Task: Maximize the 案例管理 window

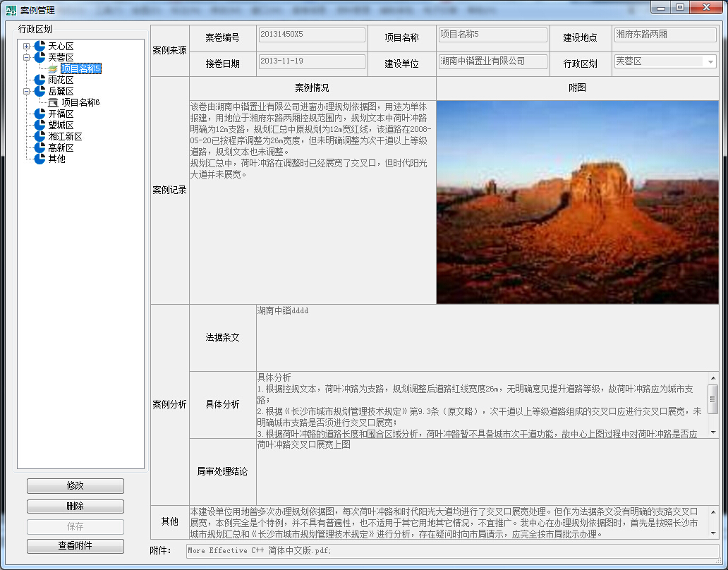Action: click(x=680, y=8)
